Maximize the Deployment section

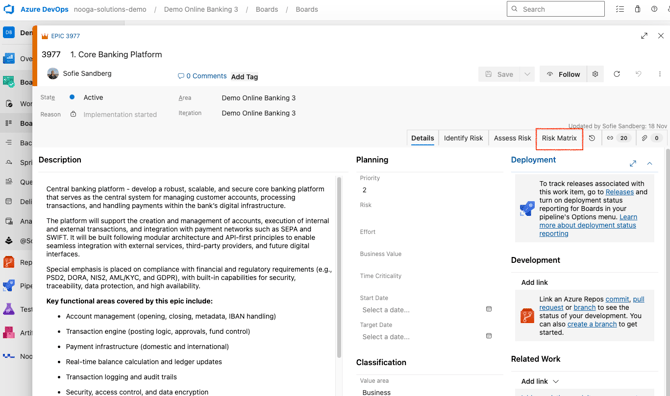point(633,164)
